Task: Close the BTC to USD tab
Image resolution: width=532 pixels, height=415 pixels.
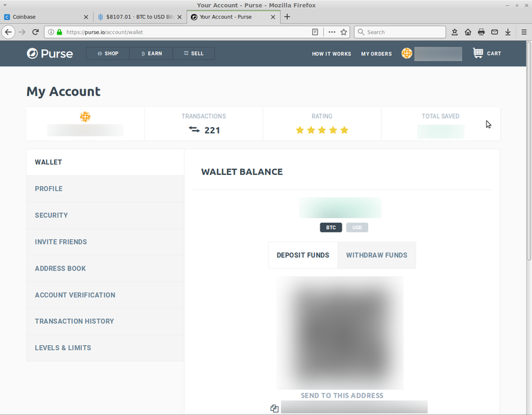Action: point(179,17)
